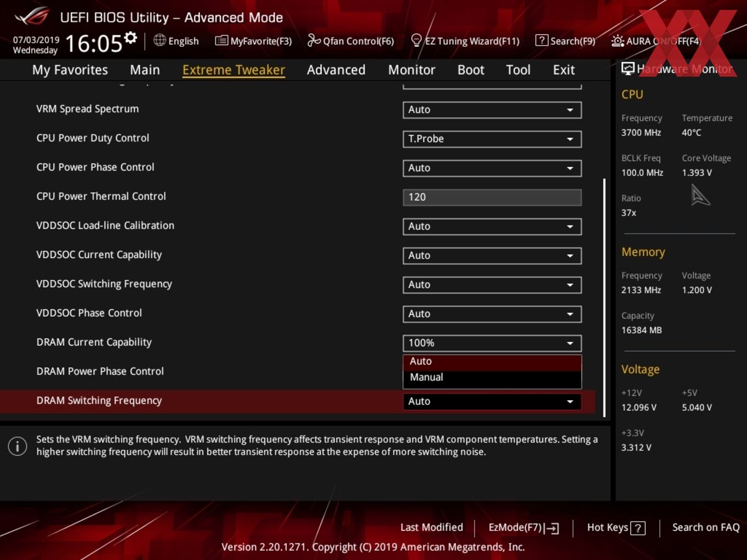Viewport: 747px width, 560px height.
Task: Open the My Favorites tab
Action: [x=70, y=70]
